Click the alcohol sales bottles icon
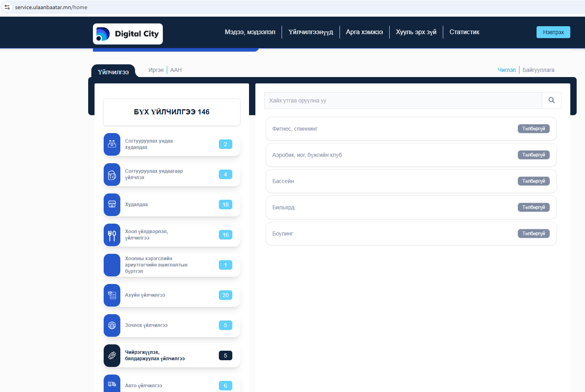The image size is (585, 392). (x=112, y=144)
